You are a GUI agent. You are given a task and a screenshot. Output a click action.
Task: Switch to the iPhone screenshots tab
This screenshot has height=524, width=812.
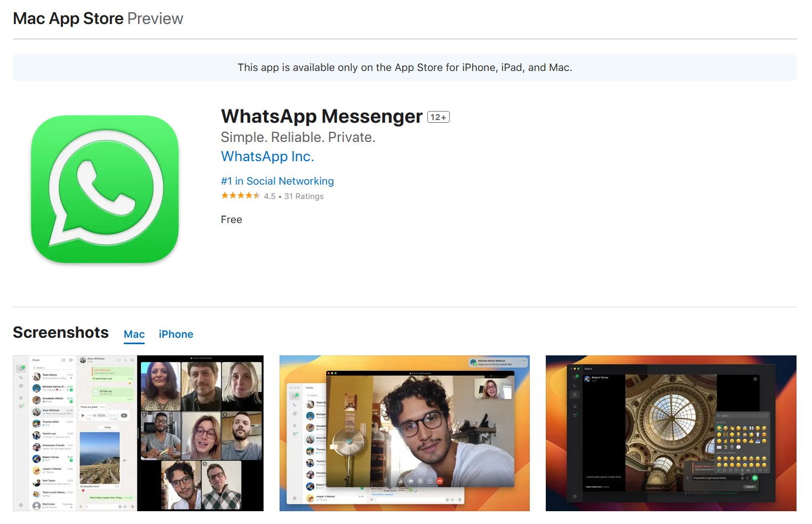point(176,334)
